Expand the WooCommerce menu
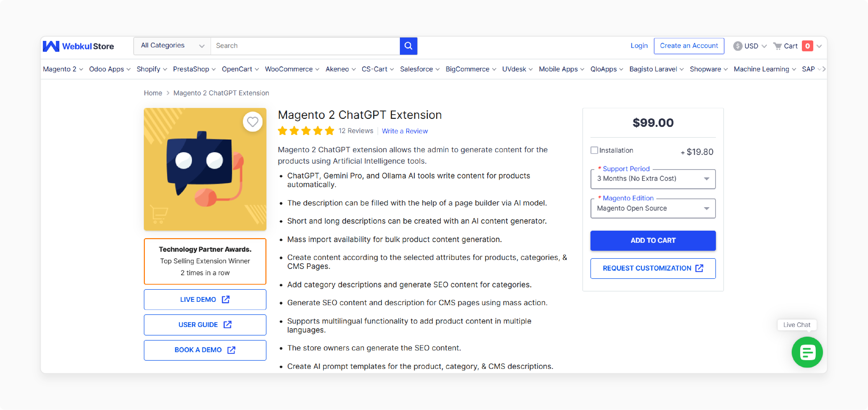The width and height of the screenshot is (868, 410). click(x=292, y=69)
